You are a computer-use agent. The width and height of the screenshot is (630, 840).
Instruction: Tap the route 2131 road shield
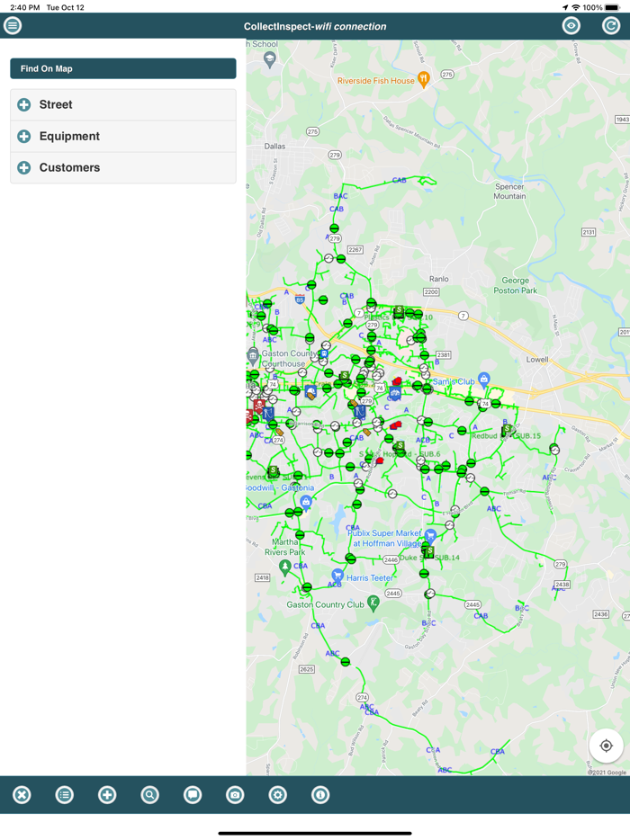pyautogui.click(x=589, y=232)
